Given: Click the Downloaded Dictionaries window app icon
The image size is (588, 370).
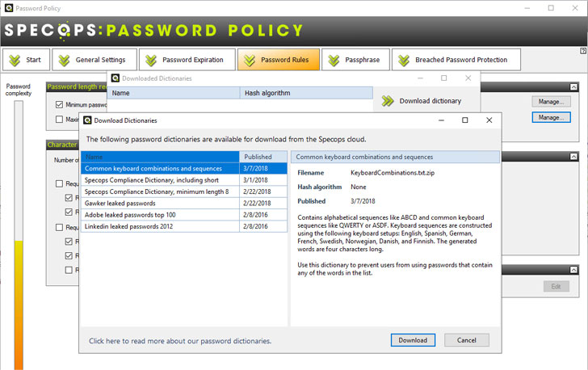Looking at the screenshot, I should [115, 78].
